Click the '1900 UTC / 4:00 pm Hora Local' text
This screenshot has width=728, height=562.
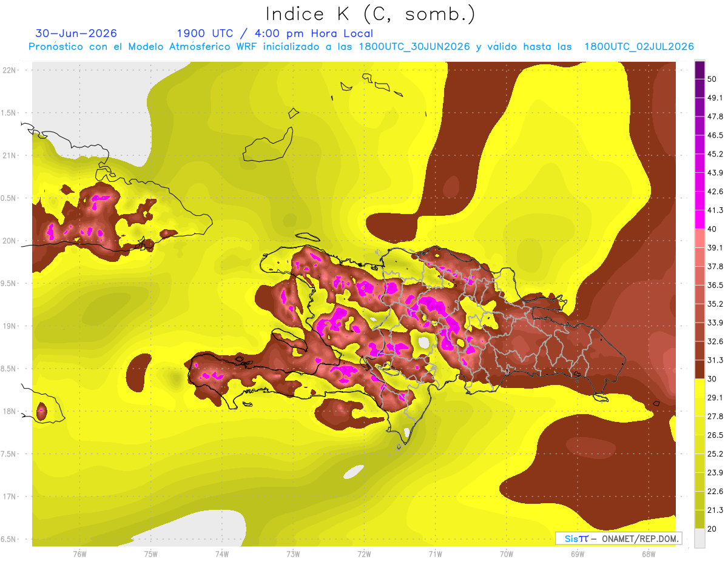click(x=275, y=33)
